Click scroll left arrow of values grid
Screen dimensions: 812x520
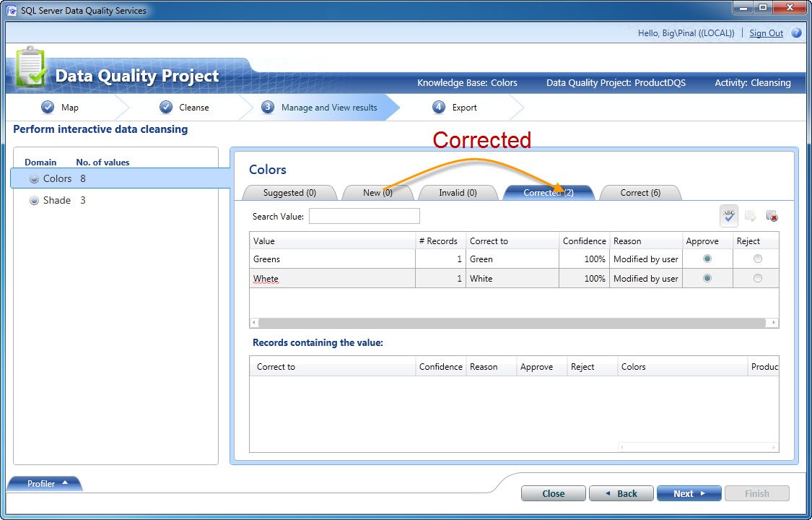click(x=254, y=323)
